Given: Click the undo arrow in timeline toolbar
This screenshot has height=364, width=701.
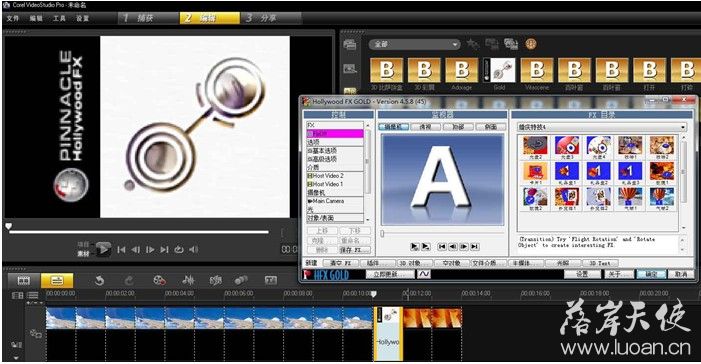Looking at the screenshot, I should 99,280.
